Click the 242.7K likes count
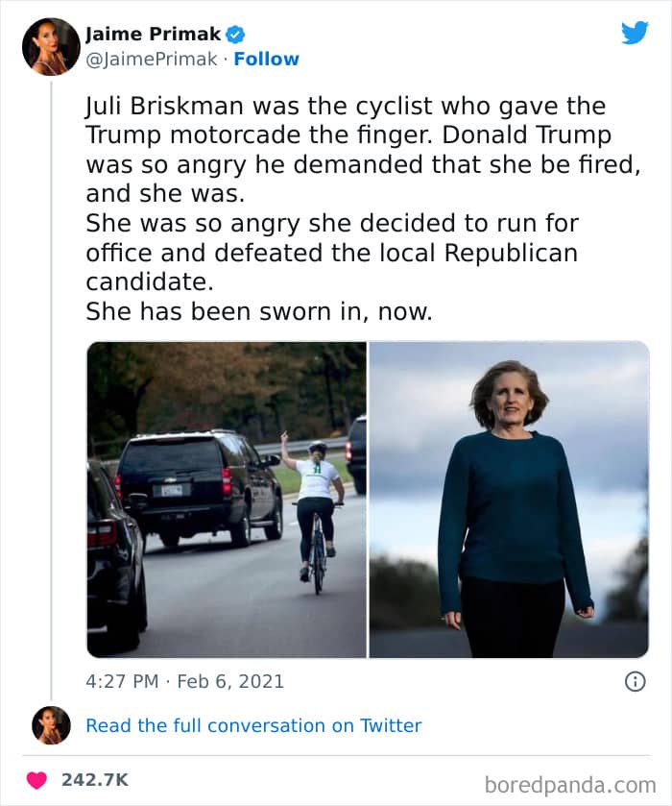Screen dimensions: 672x806 pyautogui.click(x=95, y=779)
